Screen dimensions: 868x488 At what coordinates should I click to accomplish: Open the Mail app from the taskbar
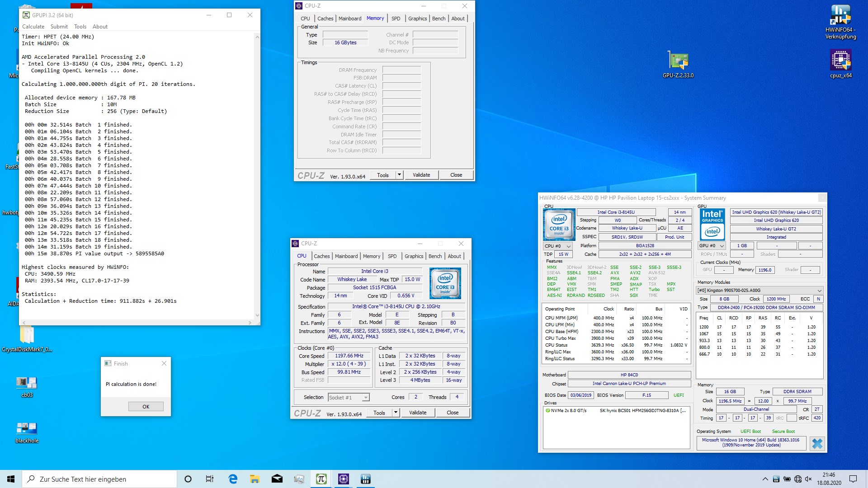(277, 479)
